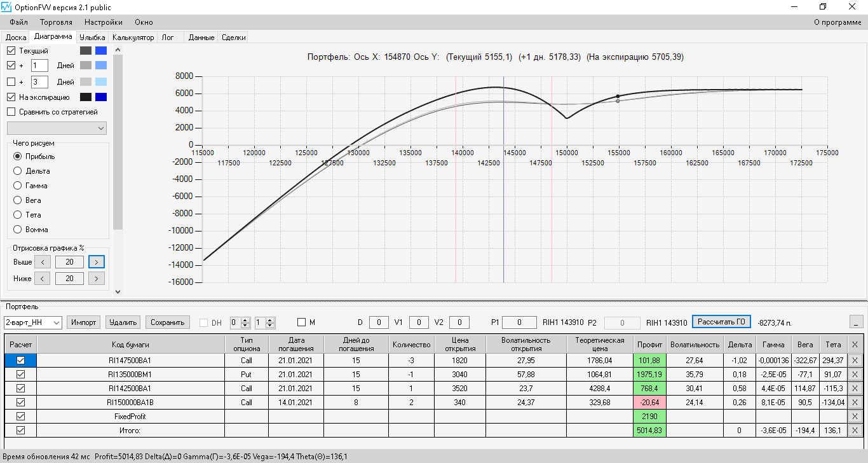Open the О программе menu
Image resolution: width=868 pixels, height=463 pixels.
pos(837,22)
